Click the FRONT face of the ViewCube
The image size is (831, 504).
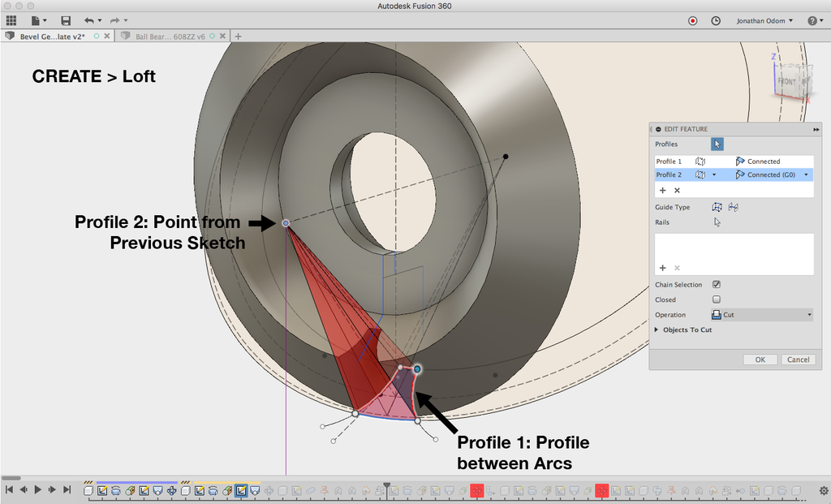tap(786, 82)
